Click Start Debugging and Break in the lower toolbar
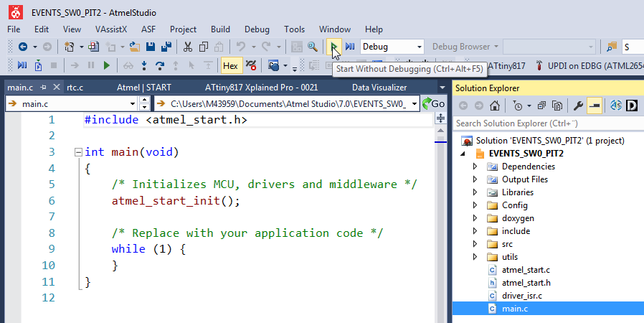 (x=22, y=65)
